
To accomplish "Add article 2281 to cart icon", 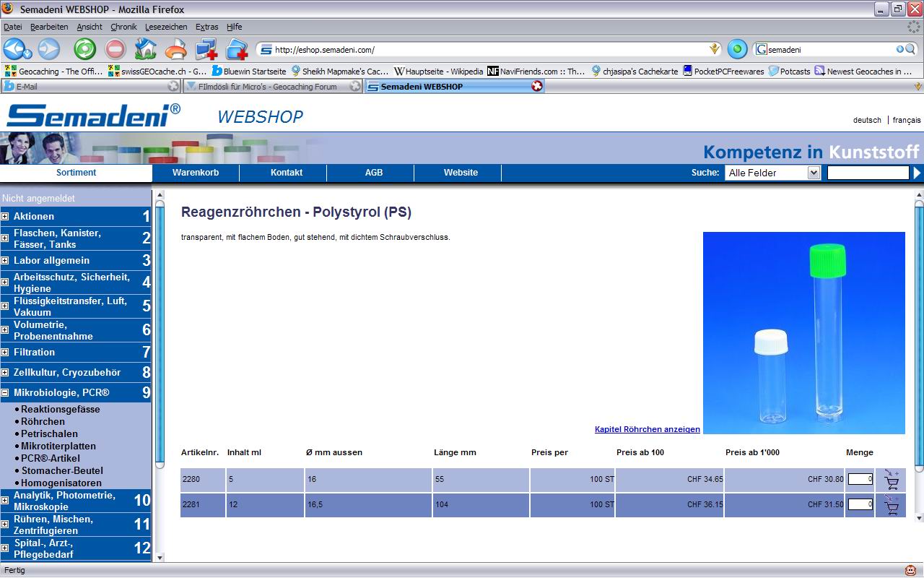I will 892,504.
